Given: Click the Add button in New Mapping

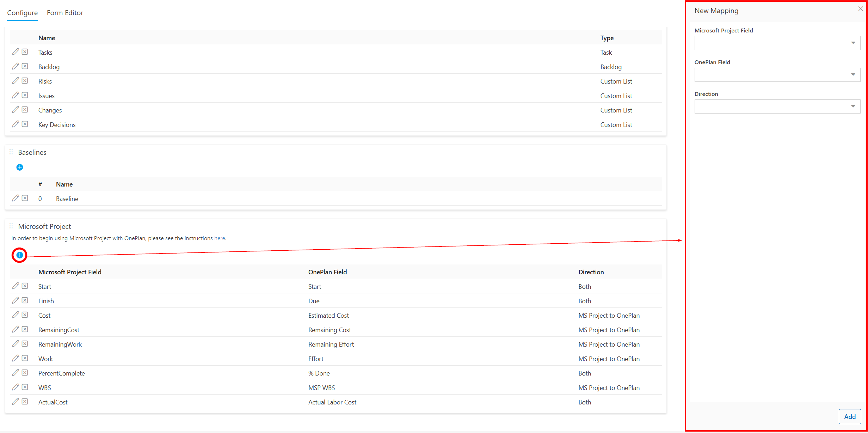Looking at the screenshot, I should point(850,416).
